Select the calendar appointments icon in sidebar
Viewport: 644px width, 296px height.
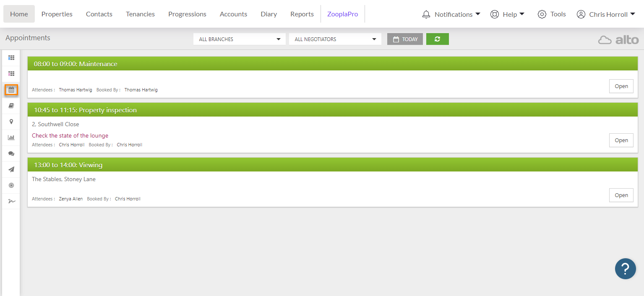click(x=11, y=90)
